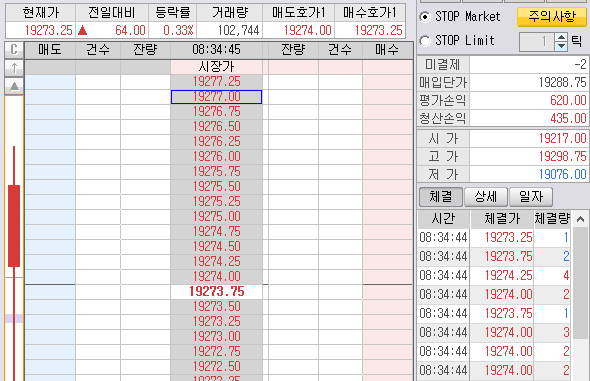Viewport: 590px width, 381px height.
Task: Select price level 19272.75 in ladder
Action: tap(216, 352)
